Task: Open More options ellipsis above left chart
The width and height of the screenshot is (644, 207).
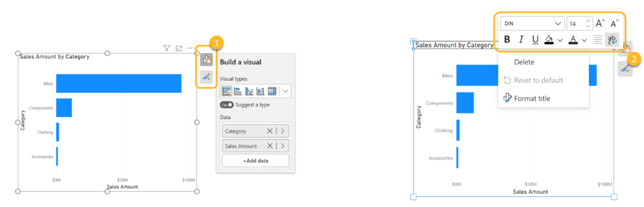Action: (x=191, y=48)
